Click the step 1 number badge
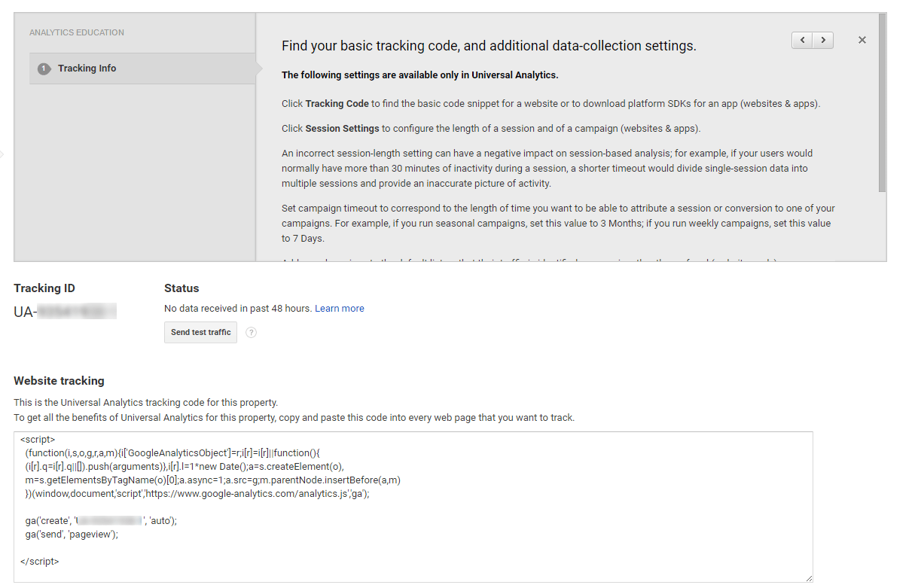Viewport: 915px width, 588px height. click(x=44, y=69)
